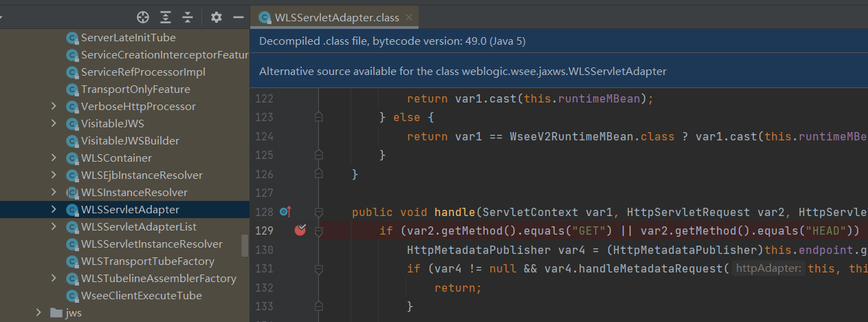The image size is (868, 322).
Task: Expand the WLSContainer tree node
Action: coord(54,158)
